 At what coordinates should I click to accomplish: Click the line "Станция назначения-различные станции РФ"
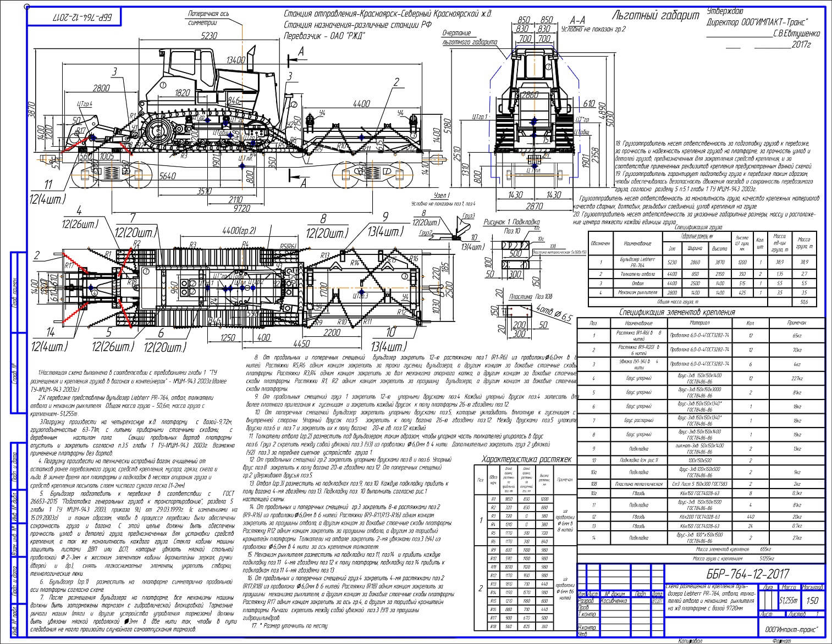[358, 24]
